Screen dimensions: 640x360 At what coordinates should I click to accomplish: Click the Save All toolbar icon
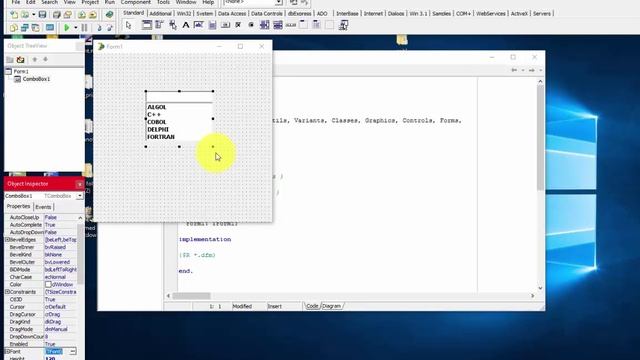[x=57, y=15]
